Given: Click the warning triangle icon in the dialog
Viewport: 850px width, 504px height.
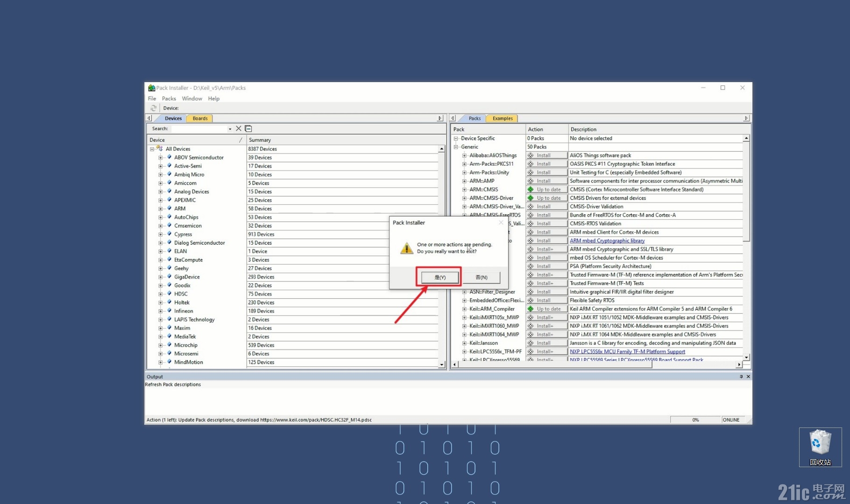Looking at the screenshot, I should coord(407,248).
